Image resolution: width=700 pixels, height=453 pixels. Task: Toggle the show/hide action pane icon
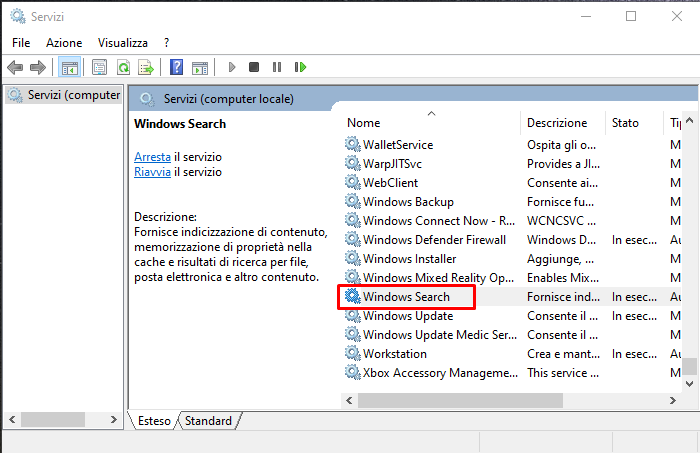point(200,67)
